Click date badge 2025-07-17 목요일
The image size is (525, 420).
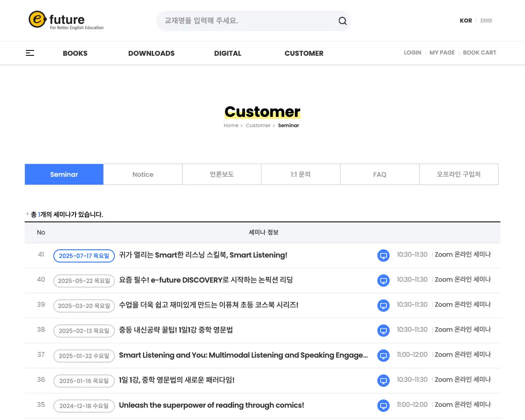click(84, 256)
